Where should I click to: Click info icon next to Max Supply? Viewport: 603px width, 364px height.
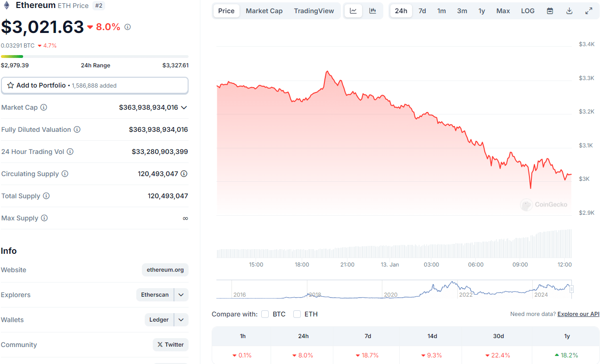pyautogui.click(x=44, y=218)
